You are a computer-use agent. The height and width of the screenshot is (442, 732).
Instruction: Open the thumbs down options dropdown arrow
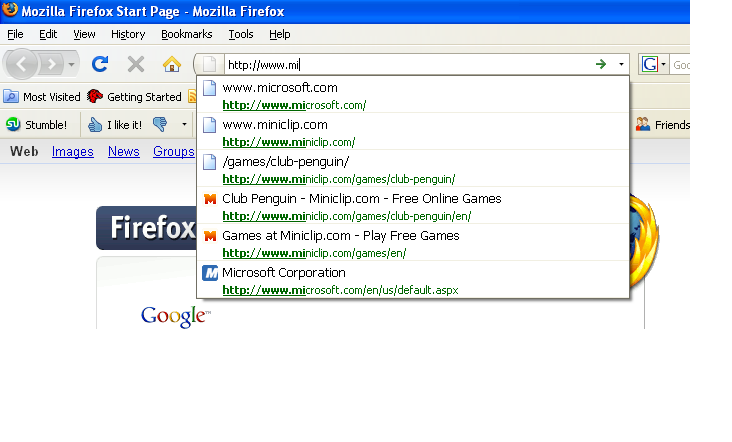click(184, 125)
